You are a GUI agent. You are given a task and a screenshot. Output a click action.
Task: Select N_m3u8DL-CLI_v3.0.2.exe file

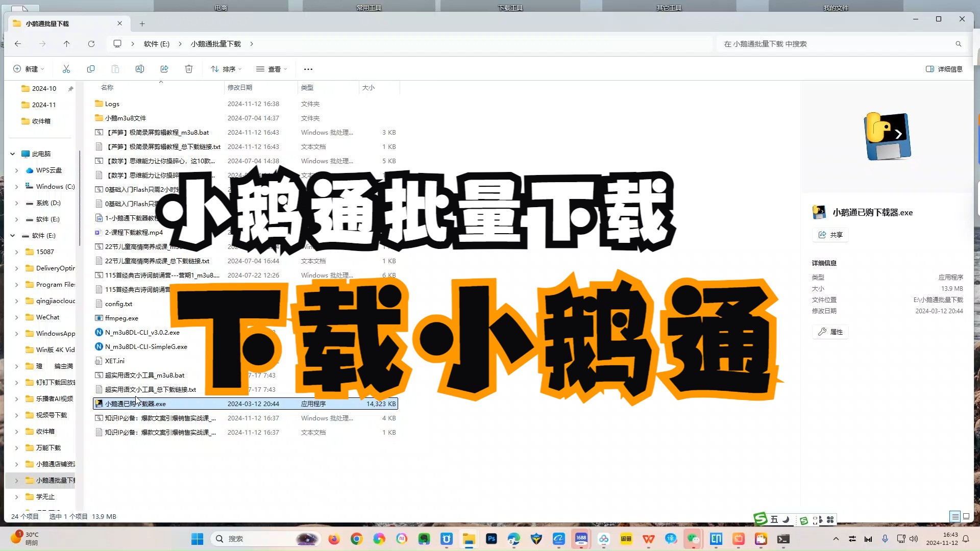142,332
